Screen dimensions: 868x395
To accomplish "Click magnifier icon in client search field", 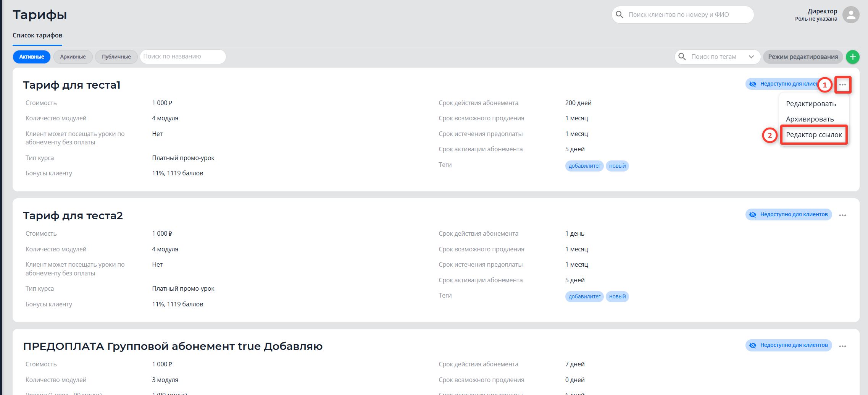I will (x=620, y=15).
